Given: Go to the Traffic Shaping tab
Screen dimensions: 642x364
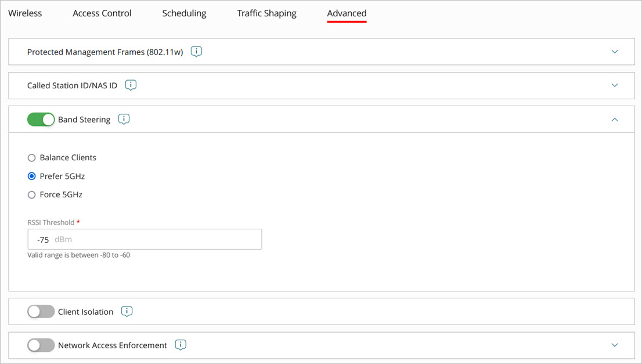Looking at the screenshot, I should [x=266, y=13].
